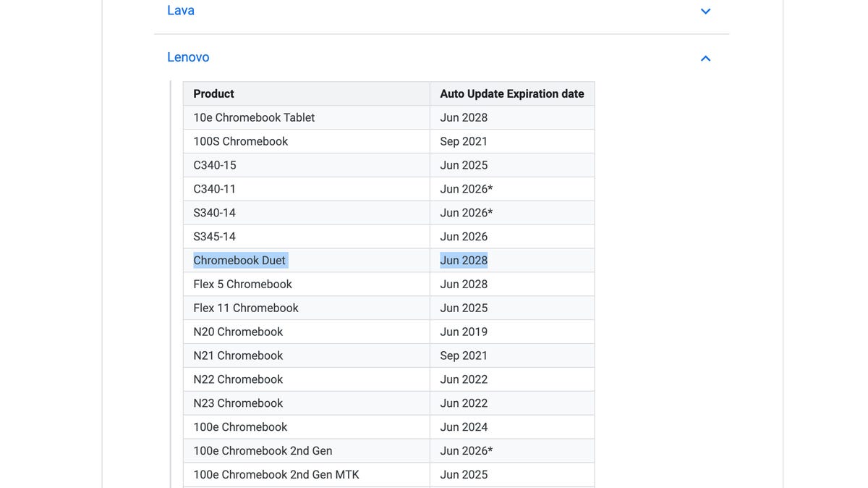Select the Flex 5 Chromebook cell
The width and height of the screenshot is (868, 488).
pyautogui.click(x=307, y=285)
